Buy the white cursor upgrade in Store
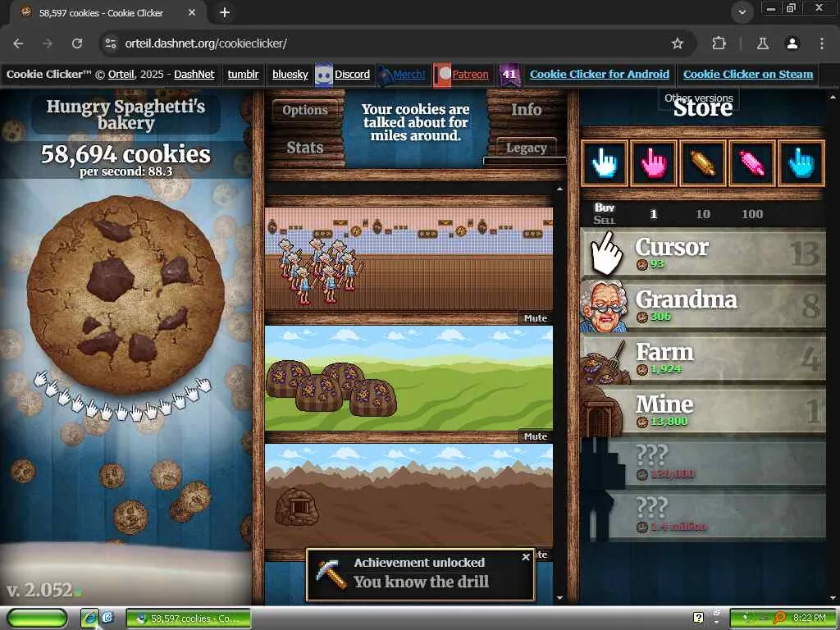 605,163
